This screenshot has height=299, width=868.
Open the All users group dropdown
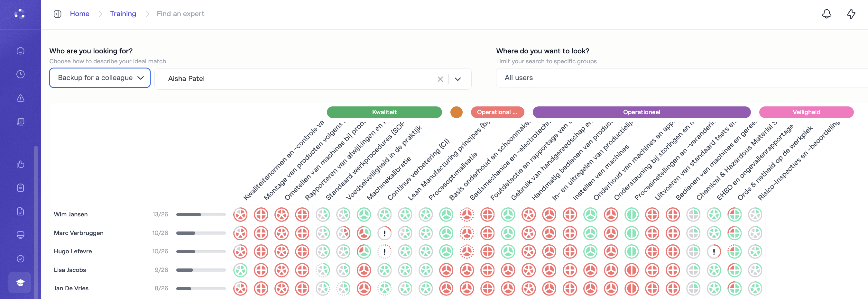click(681, 78)
